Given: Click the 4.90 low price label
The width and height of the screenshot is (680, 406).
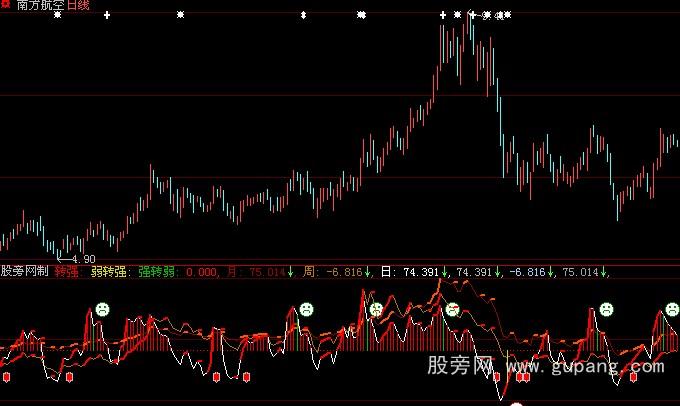Looking at the screenshot, I should tap(83, 259).
